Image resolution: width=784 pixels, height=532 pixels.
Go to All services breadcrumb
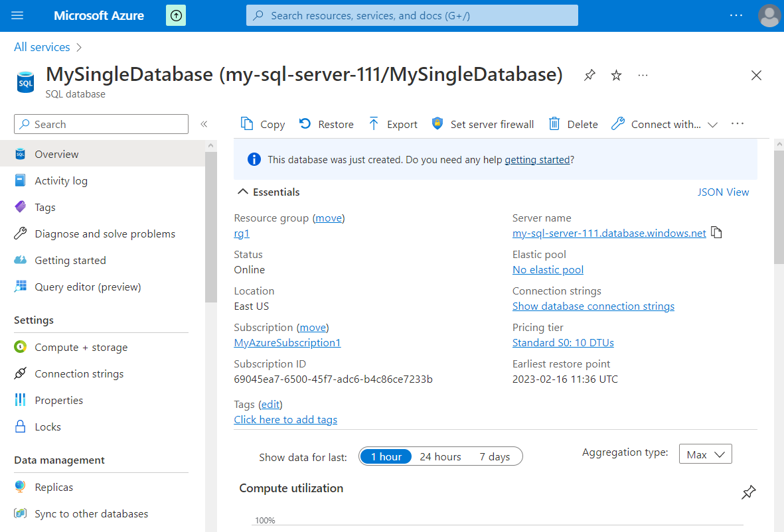(x=42, y=47)
